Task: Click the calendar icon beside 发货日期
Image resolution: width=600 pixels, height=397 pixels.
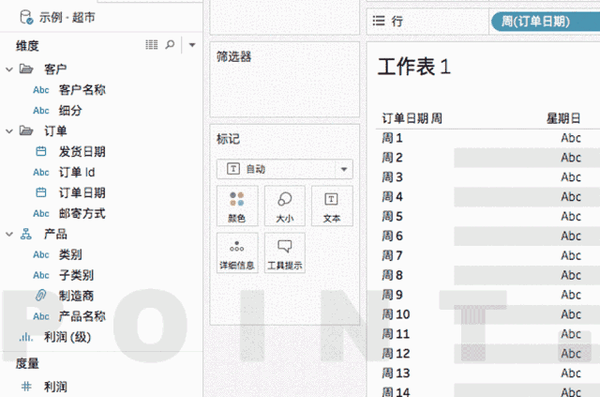Action: click(x=41, y=152)
